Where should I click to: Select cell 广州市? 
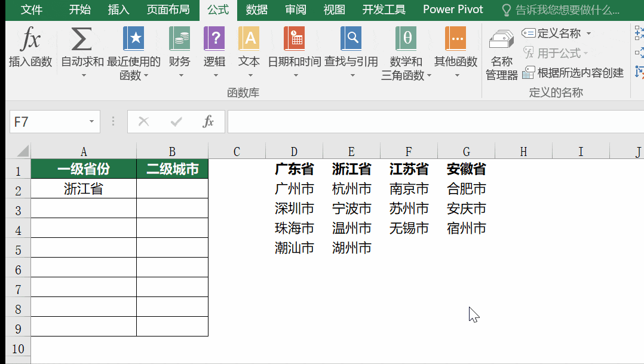294,188
